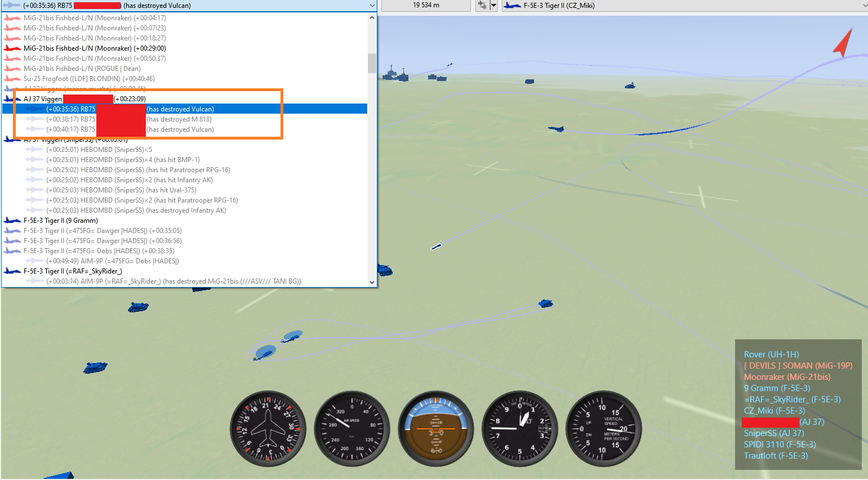Click the scroll-up arrow of the object list
This screenshot has width=868, height=480.
(372, 17)
